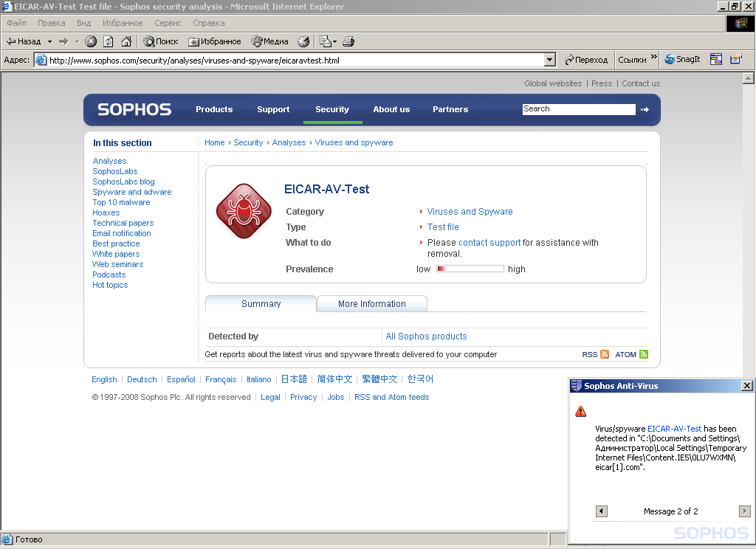
Task: Open the Справка menu
Action: (x=208, y=23)
